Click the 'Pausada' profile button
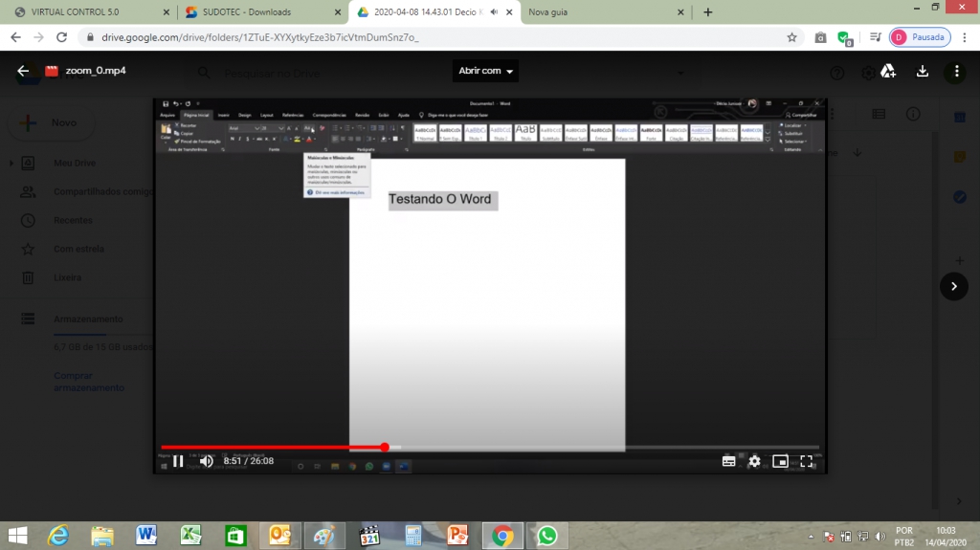Viewport: 980px width, 550px height. tap(919, 37)
